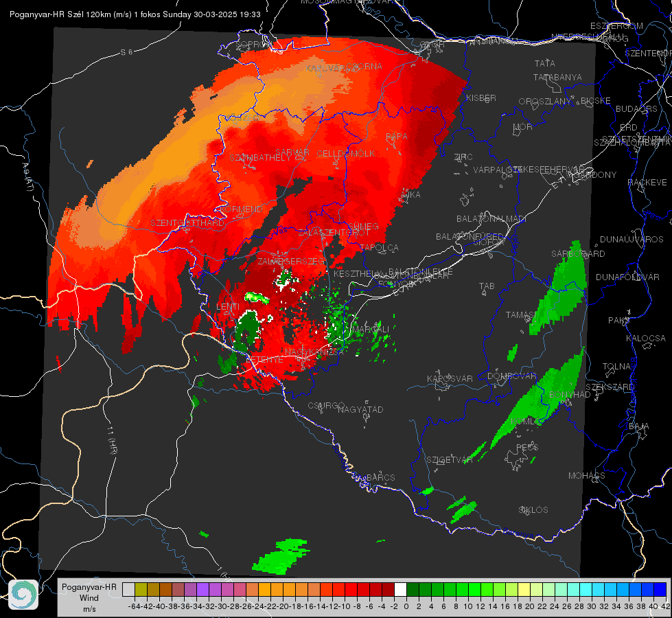
Task: Click the SZOMBATHELY city label
Action: [x=260, y=157]
